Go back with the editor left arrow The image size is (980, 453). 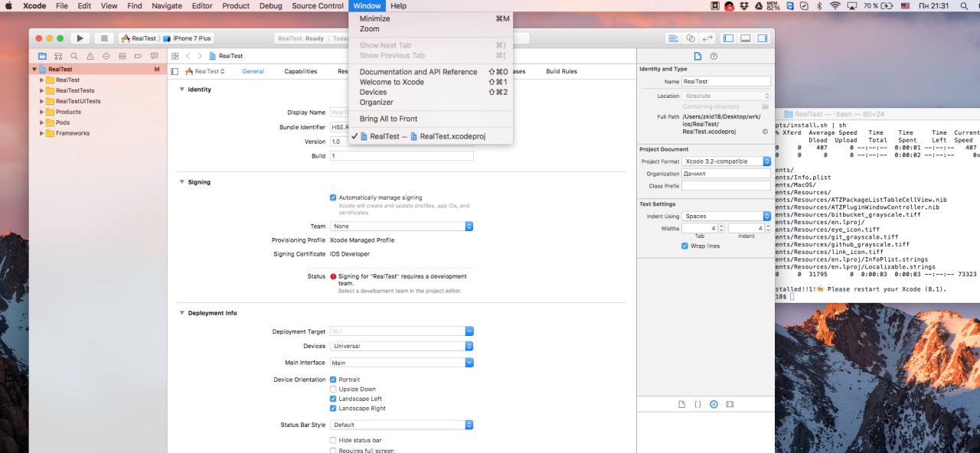point(188,56)
